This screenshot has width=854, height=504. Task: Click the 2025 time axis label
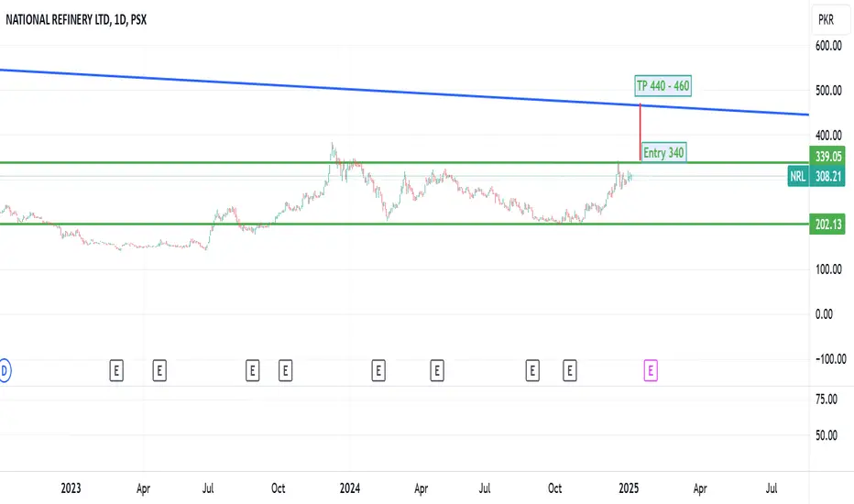pos(629,488)
